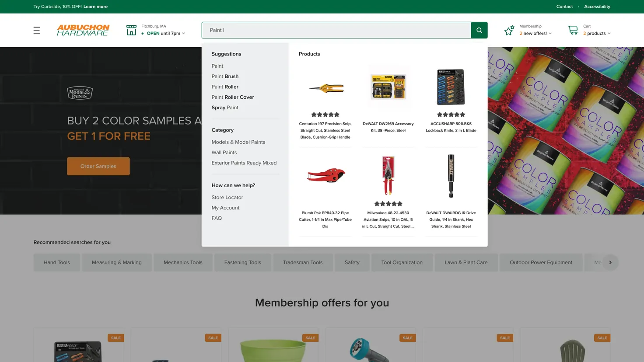This screenshot has width=644, height=362.
Task: Click the magnifying glass search button
Action: coord(479,30)
